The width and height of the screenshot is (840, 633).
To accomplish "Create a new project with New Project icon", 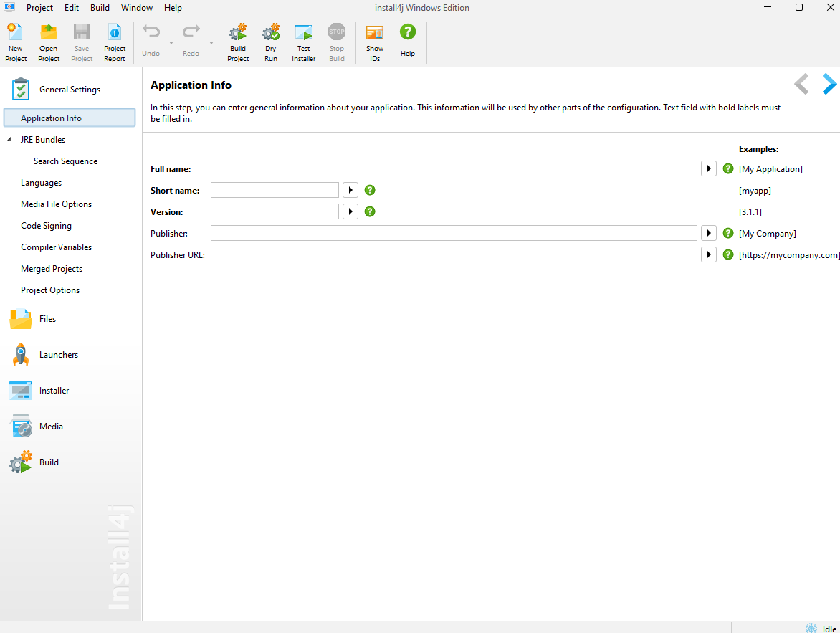I will tap(16, 42).
